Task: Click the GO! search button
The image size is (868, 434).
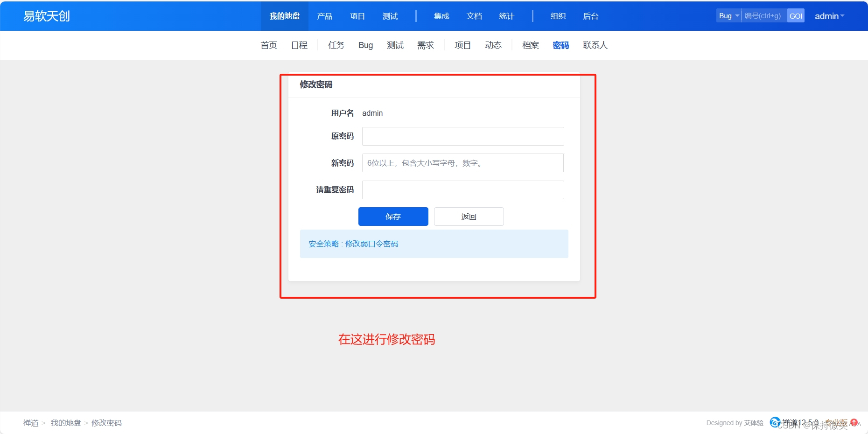Action: click(796, 16)
